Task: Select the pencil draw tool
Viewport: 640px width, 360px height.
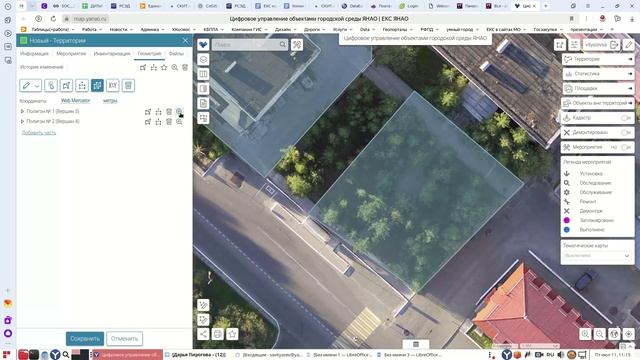Action: 27,85
